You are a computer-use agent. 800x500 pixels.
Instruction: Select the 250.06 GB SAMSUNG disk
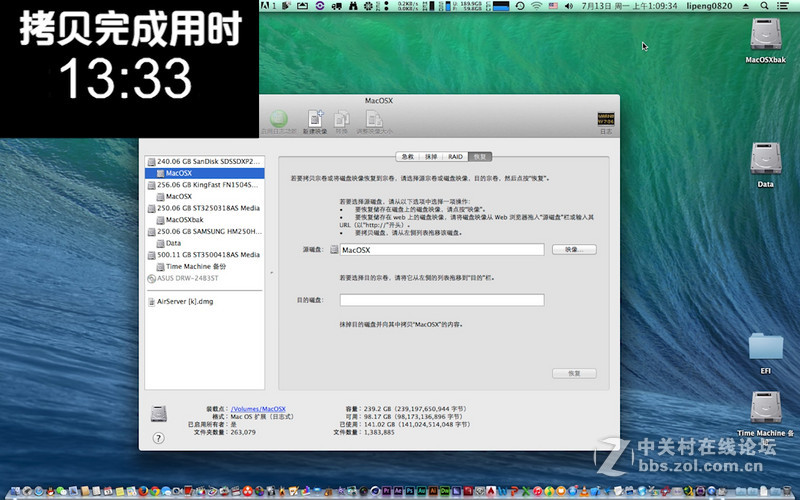pyautogui.click(x=205, y=232)
